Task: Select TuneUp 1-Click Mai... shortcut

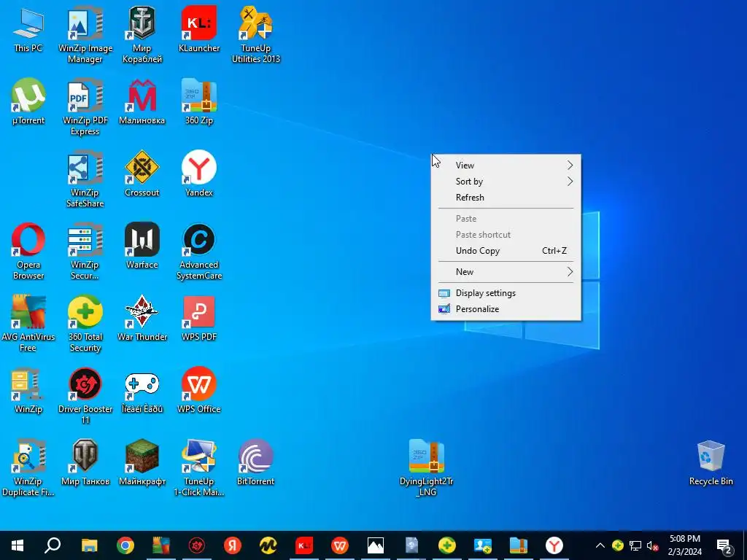Action: pyautogui.click(x=199, y=467)
